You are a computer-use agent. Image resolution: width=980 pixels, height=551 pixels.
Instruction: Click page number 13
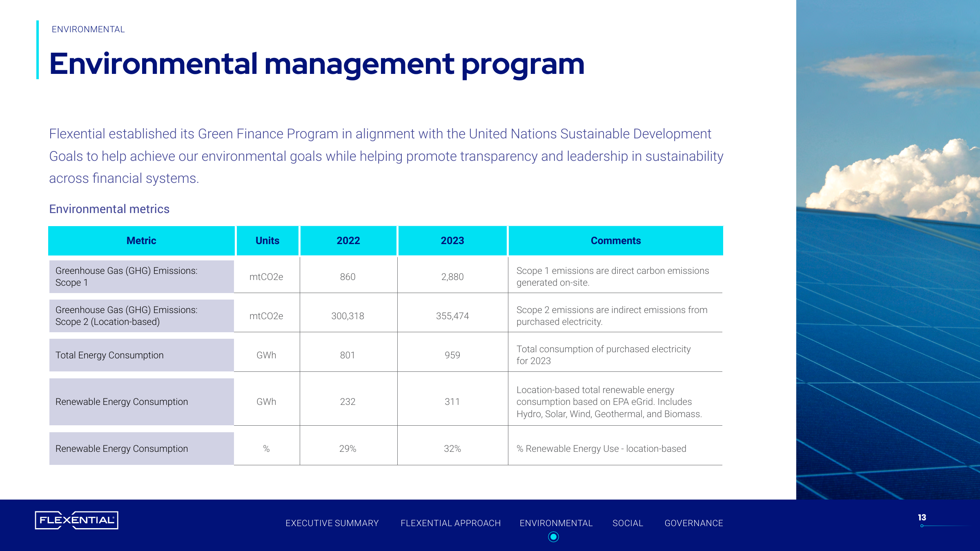pyautogui.click(x=922, y=518)
